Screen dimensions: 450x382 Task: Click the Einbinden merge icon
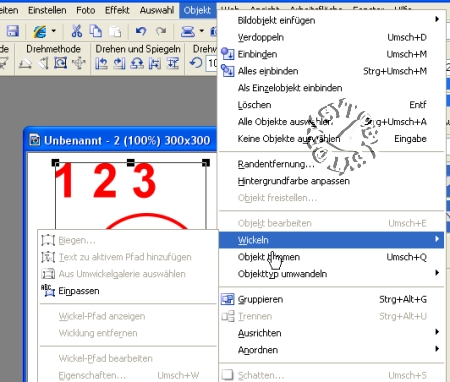(228, 54)
